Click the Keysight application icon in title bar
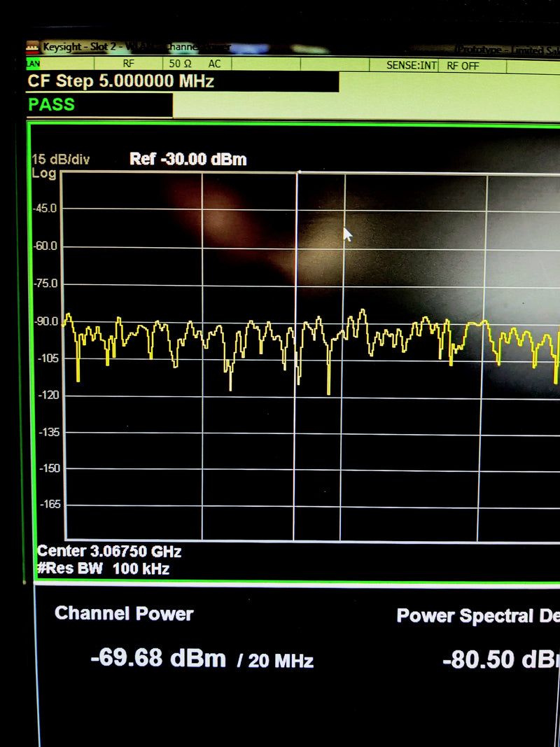Viewport: 560px width, 747px height. [32, 47]
